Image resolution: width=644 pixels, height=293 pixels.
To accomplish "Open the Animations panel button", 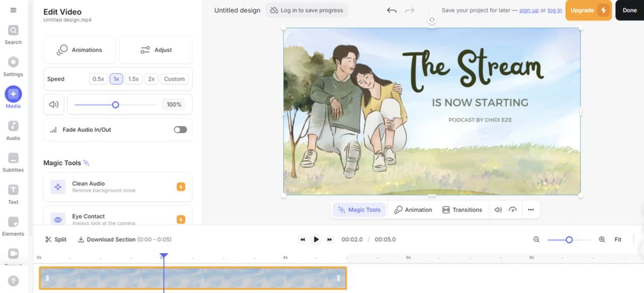I will tap(79, 50).
